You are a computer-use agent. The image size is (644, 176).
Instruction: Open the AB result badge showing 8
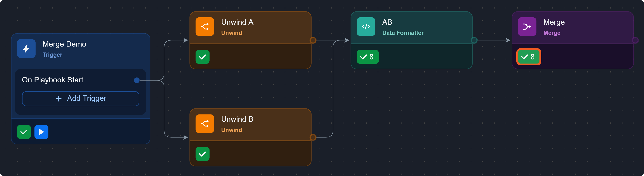[x=367, y=57]
